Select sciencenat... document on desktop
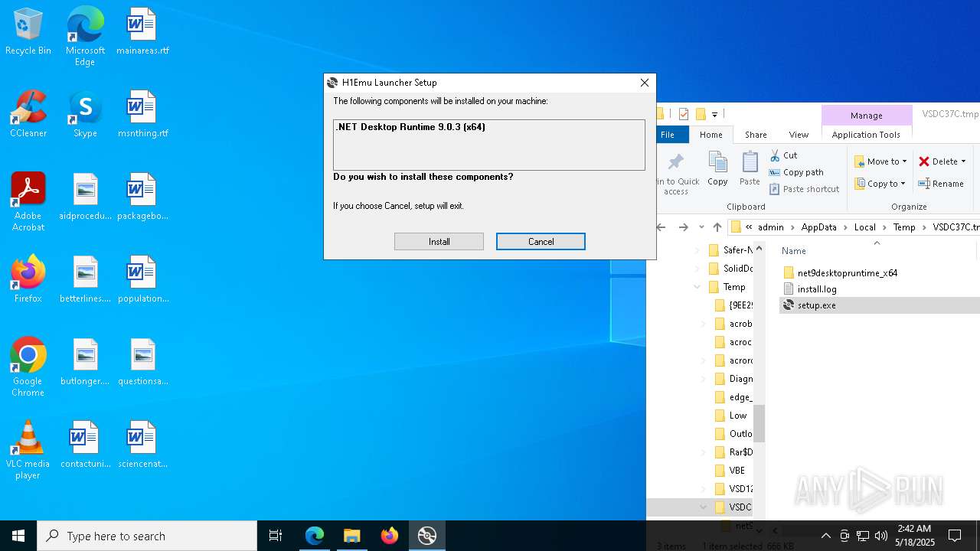This screenshot has height=551, width=980. pyautogui.click(x=142, y=445)
